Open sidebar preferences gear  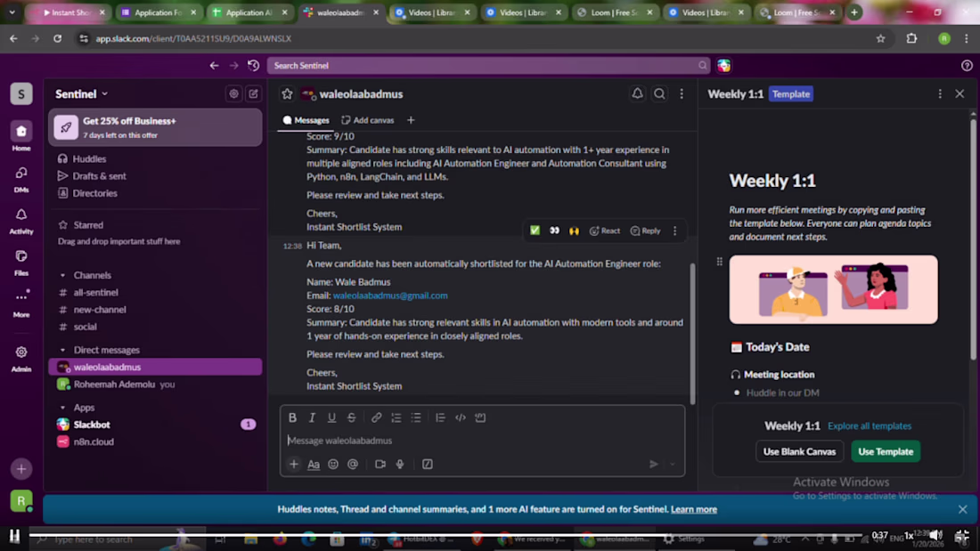233,93
